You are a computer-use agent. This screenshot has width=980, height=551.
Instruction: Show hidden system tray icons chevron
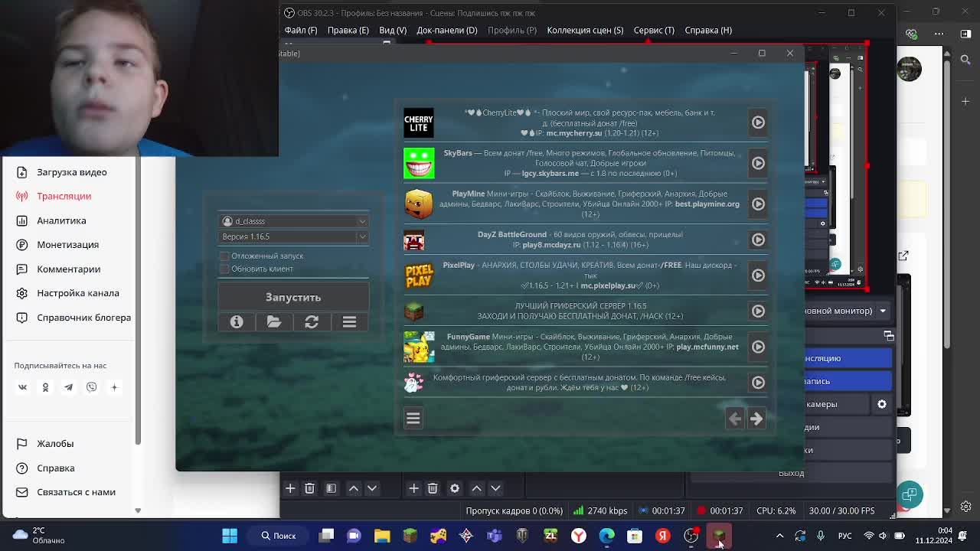[x=779, y=536]
